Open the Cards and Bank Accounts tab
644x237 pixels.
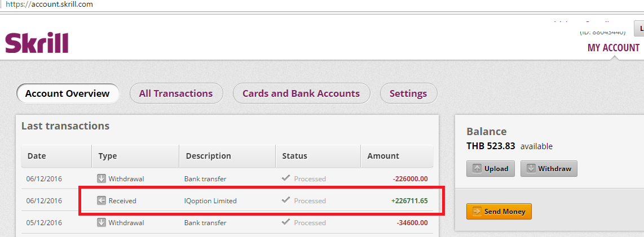pos(301,93)
